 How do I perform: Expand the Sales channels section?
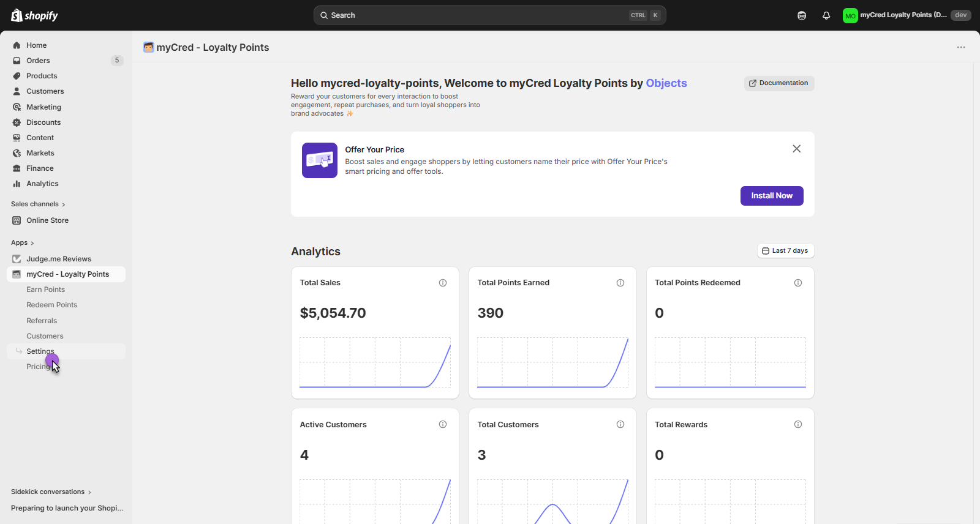pos(38,204)
